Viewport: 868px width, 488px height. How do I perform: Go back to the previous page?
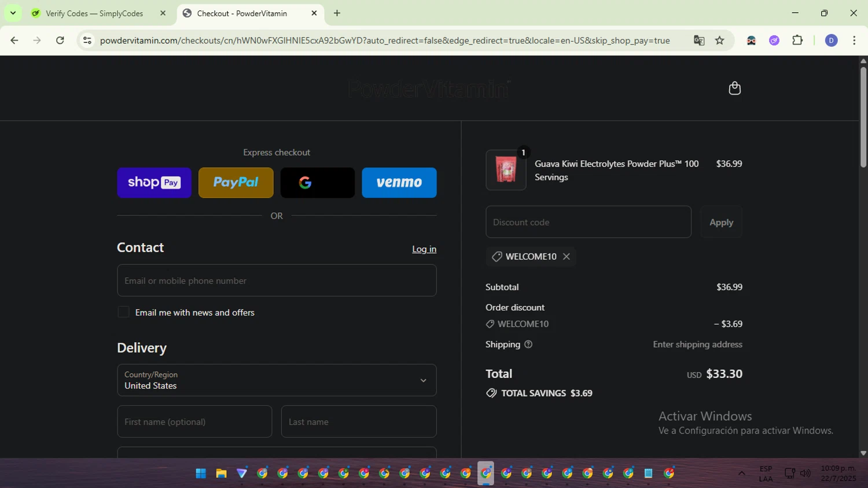(x=14, y=41)
